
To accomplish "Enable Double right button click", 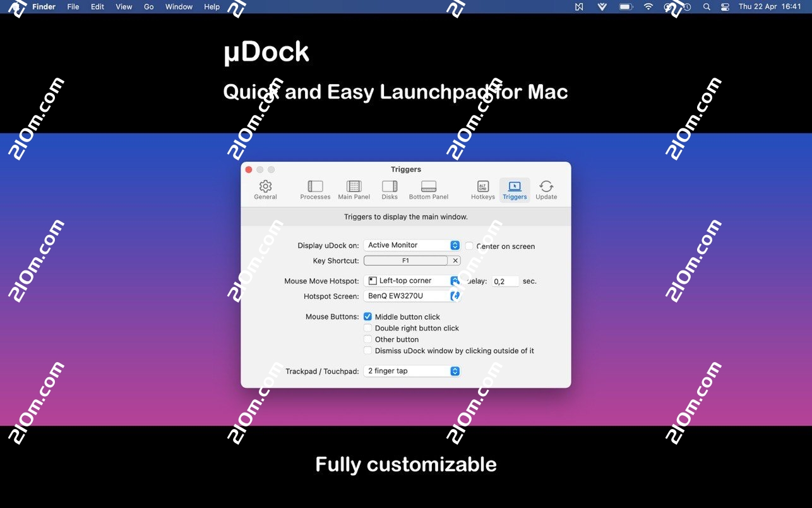I will coord(367,328).
